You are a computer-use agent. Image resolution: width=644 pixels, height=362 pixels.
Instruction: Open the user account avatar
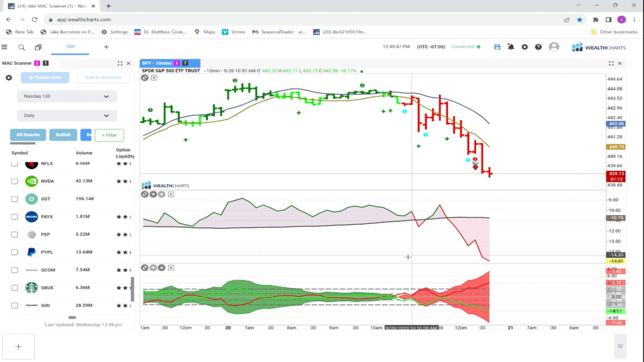(x=554, y=47)
